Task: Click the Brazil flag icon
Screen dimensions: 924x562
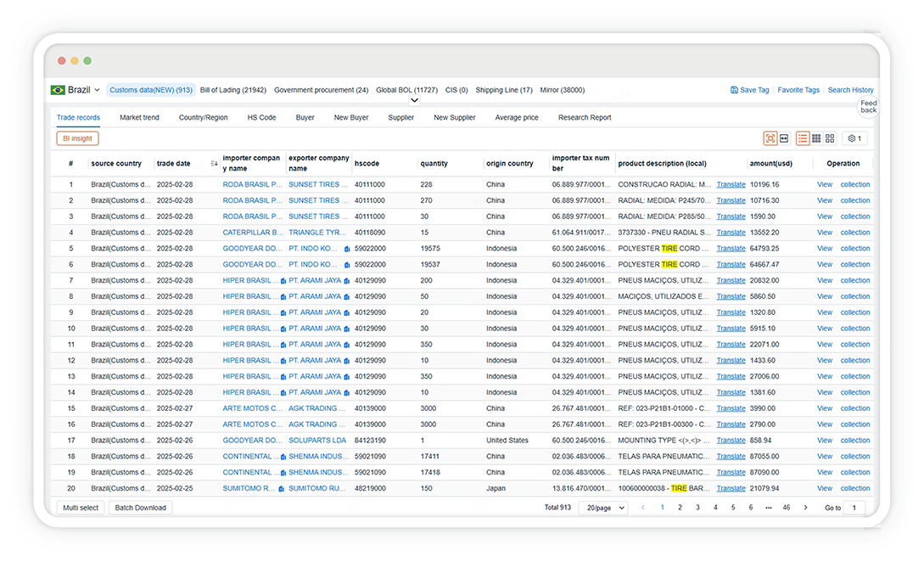Action: (x=58, y=90)
